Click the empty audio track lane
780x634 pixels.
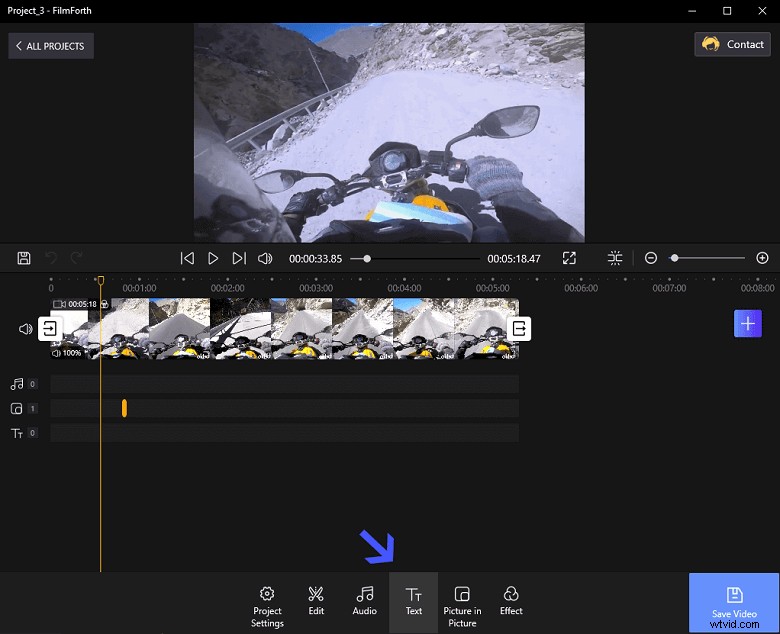[x=285, y=384]
